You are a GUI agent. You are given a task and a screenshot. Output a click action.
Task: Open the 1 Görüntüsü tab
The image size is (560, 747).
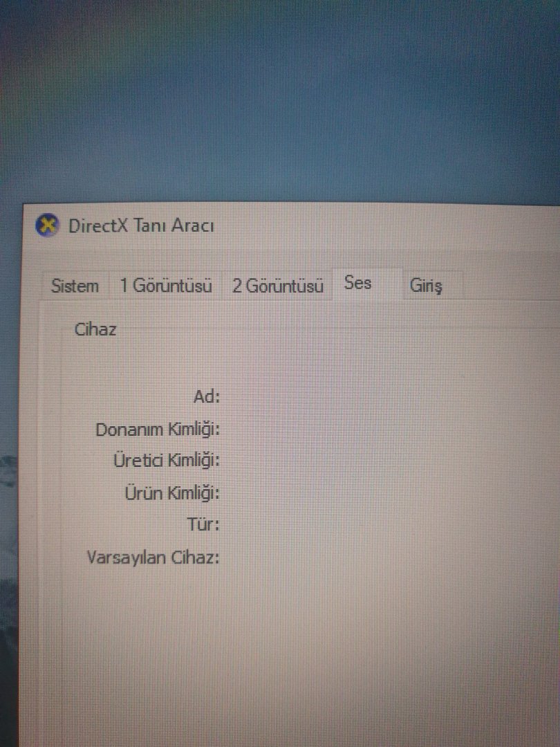coord(166,286)
